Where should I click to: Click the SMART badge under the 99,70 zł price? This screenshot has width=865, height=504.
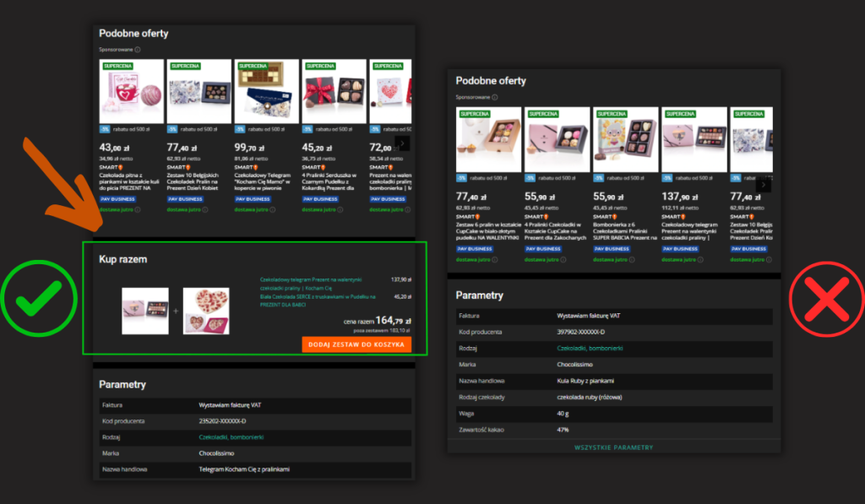coord(246,167)
